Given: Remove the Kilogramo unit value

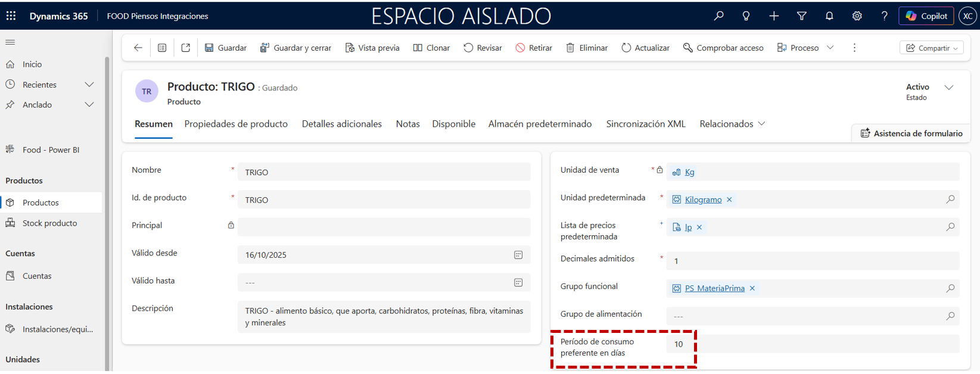Looking at the screenshot, I should coord(729,200).
